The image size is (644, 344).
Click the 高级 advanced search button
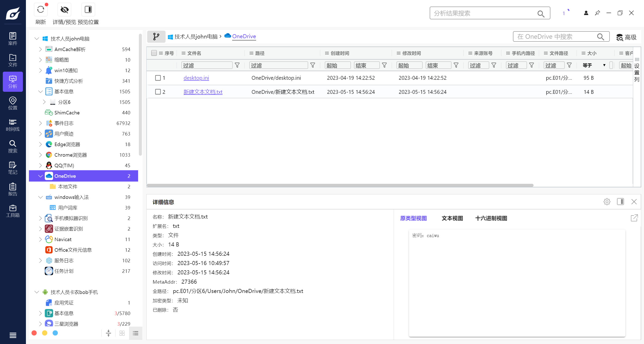coord(626,37)
